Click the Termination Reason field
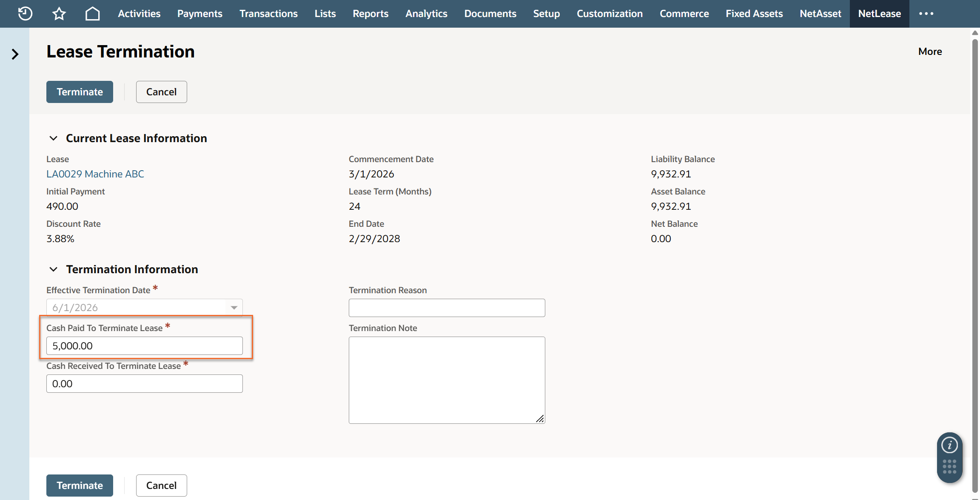980x500 pixels. coord(447,308)
